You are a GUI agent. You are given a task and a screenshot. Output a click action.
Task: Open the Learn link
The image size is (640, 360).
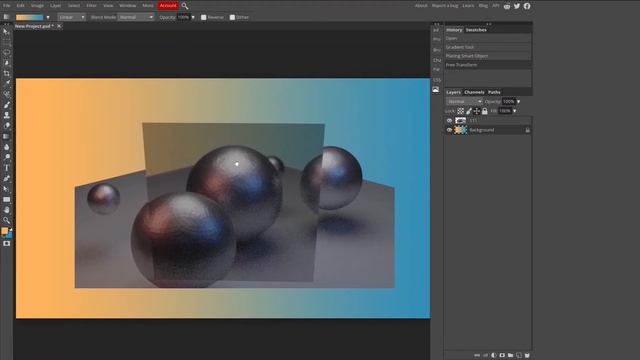click(468, 6)
